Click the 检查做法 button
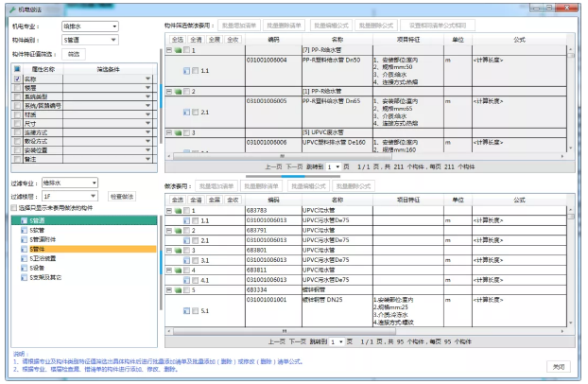This screenshot has height=384, width=588. pos(122,197)
